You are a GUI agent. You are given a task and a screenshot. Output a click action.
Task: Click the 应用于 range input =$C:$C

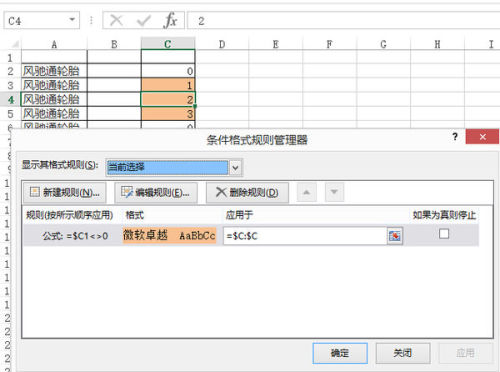click(x=305, y=236)
